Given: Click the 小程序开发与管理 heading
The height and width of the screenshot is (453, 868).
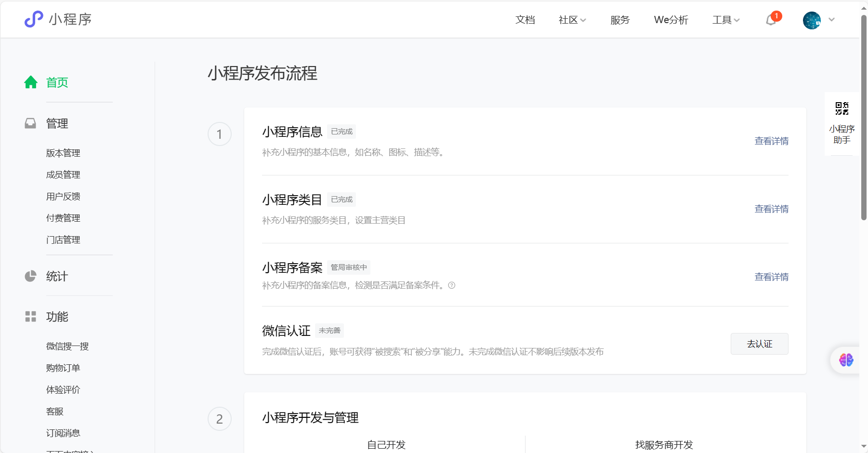Looking at the screenshot, I should point(311,418).
